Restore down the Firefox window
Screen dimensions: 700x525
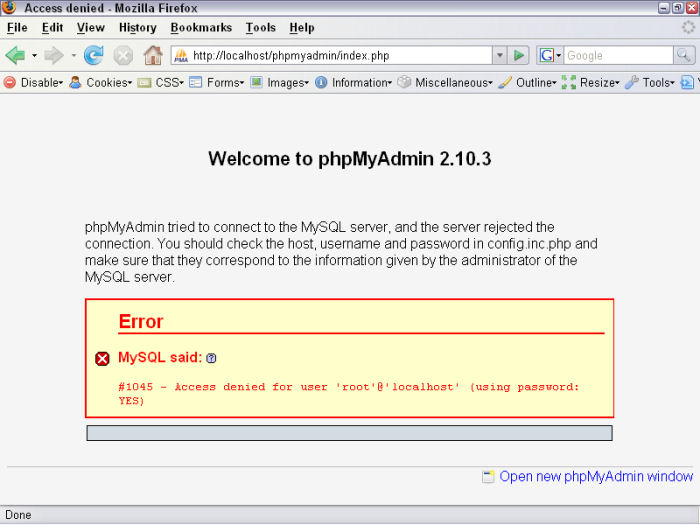point(678,8)
